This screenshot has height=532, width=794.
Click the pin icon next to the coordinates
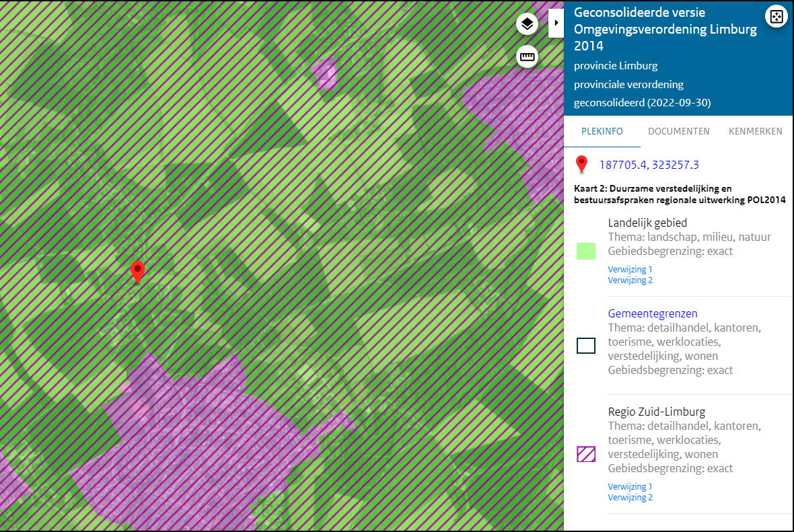pos(581,163)
